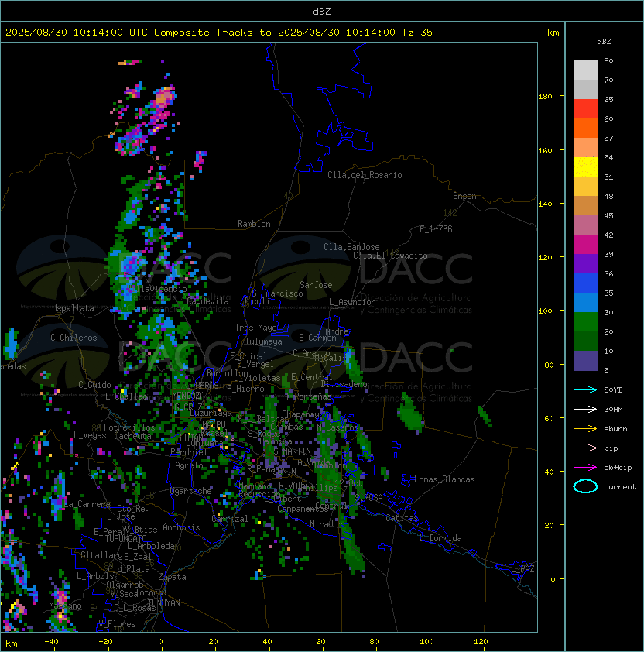Image resolution: width=644 pixels, height=652 pixels.
Task: Click the 'Potrerillos' map label
Action: pyautogui.click(x=129, y=427)
